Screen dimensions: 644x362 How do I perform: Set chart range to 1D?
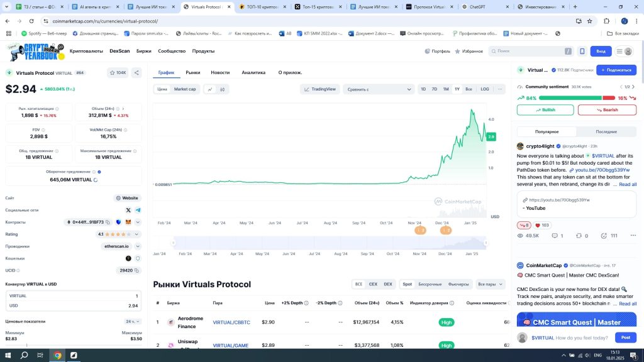tap(423, 89)
